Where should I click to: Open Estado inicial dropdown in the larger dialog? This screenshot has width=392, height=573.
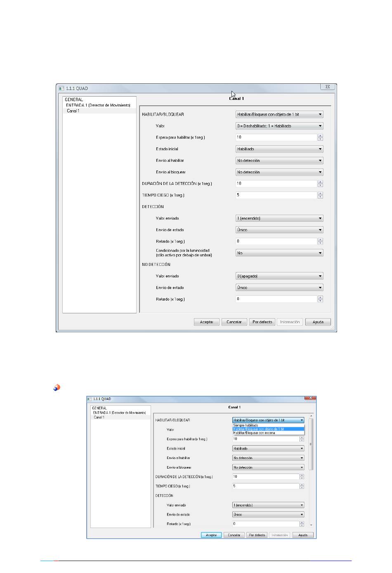[279, 149]
